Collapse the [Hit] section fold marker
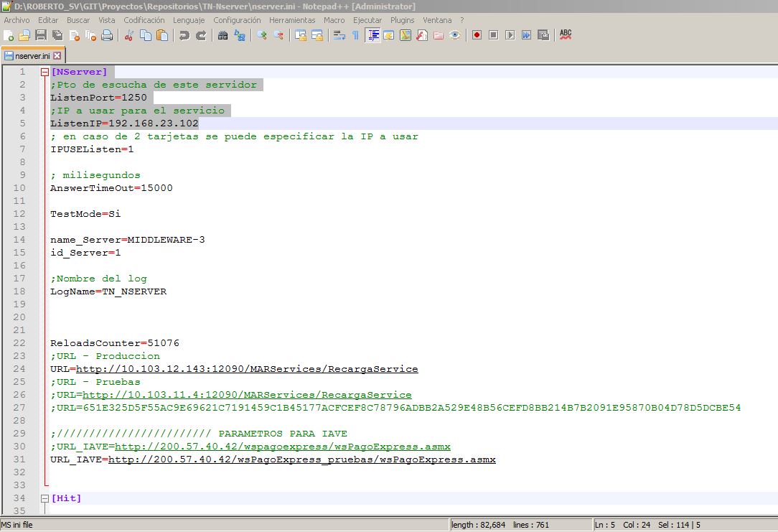Viewport: 778px width, 532px height. coord(44,498)
